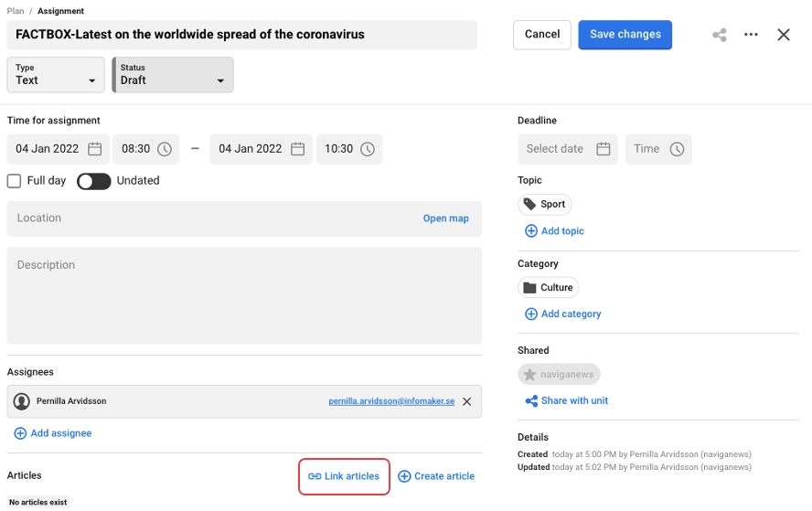
Task: Click into the Description text area
Action: point(244,295)
